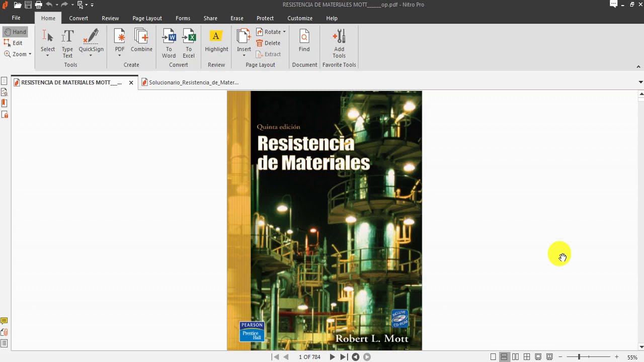Enable single page view
The height and width of the screenshot is (362, 644).
(493, 357)
